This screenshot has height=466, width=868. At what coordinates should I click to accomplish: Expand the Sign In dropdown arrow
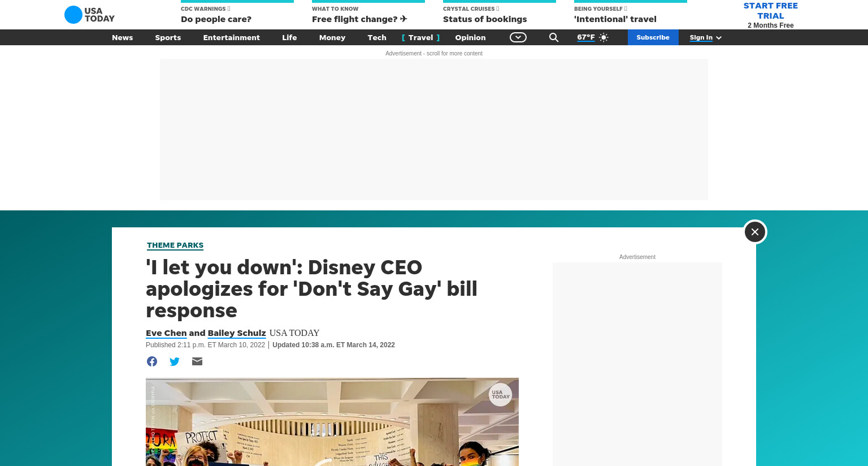(x=719, y=37)
